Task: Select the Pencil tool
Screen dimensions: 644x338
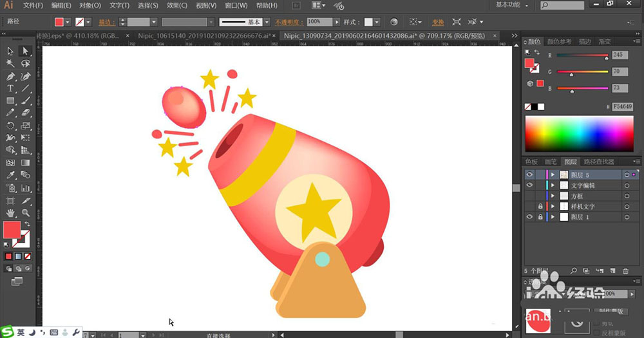Action: click(x=10, y=113)
